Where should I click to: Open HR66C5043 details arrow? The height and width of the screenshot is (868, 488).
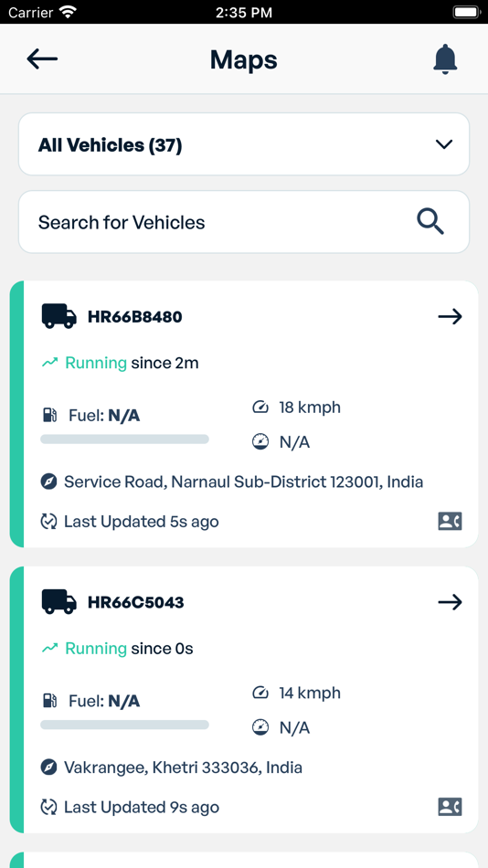450,602
